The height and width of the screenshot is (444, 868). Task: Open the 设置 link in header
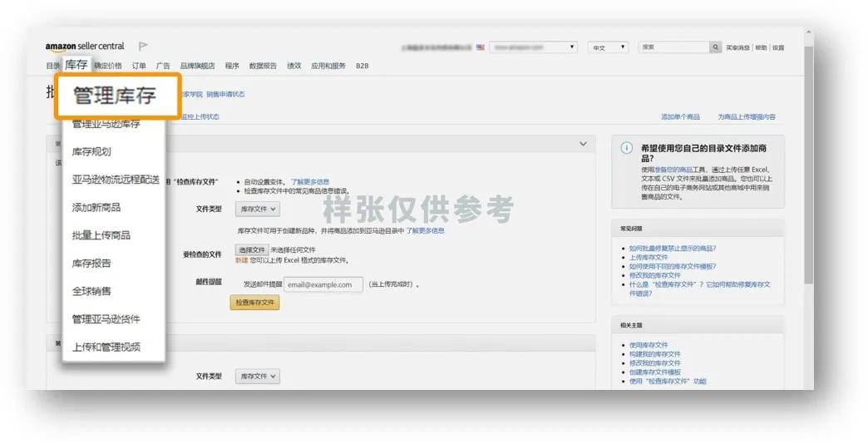click(x=778, y=48)
